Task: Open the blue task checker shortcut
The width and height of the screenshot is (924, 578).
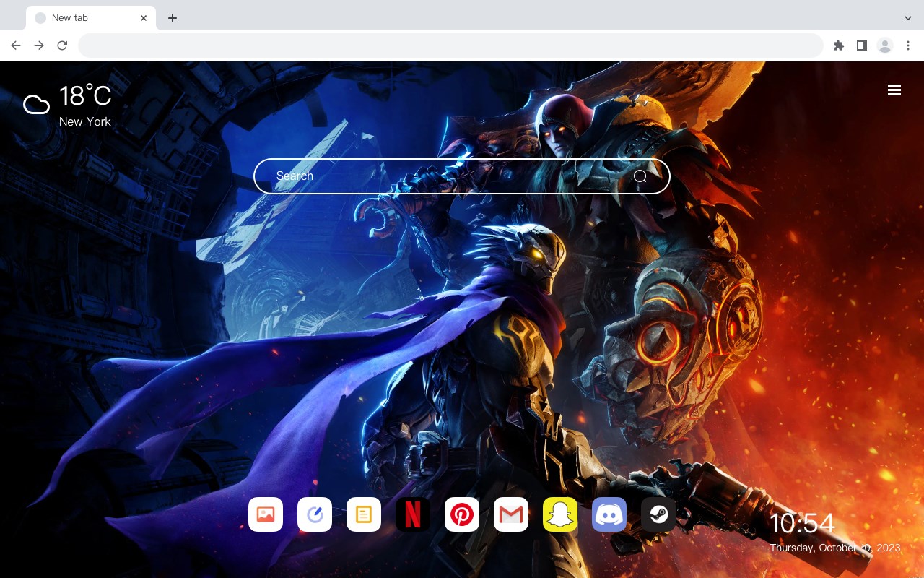Action: 315,514
